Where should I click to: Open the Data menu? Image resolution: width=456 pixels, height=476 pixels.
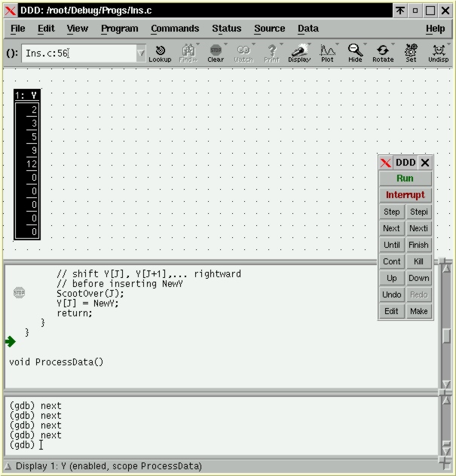point(308,29)
